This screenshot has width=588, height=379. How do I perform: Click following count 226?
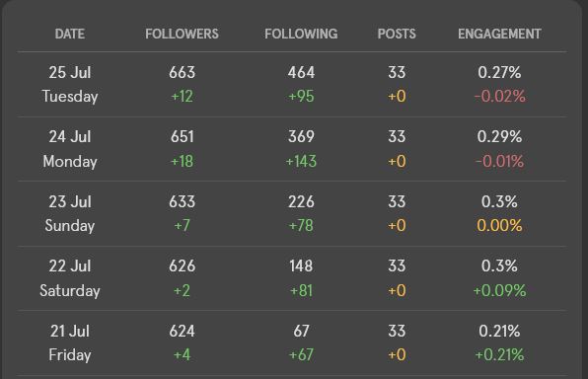coord(301,201)
